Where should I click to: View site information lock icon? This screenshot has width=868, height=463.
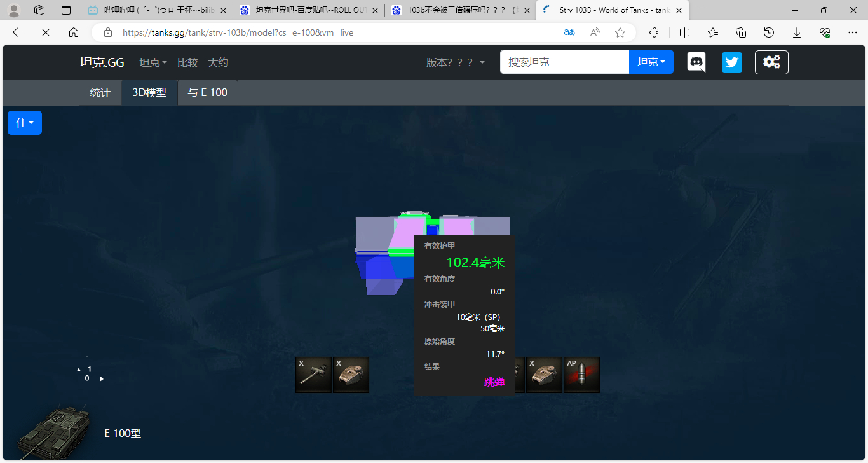coord(108,32)
